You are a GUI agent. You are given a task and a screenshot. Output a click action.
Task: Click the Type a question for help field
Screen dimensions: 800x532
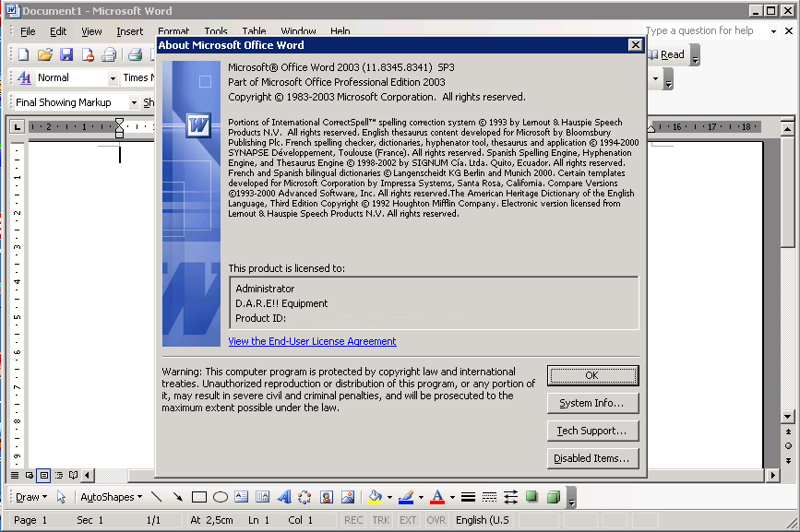(704, 30)
